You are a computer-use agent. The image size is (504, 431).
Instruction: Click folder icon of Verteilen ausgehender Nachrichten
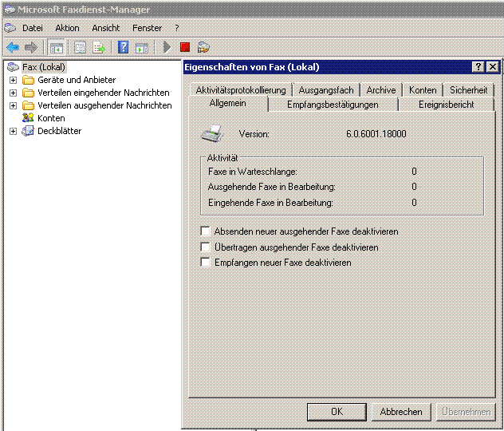click(28, 105)
